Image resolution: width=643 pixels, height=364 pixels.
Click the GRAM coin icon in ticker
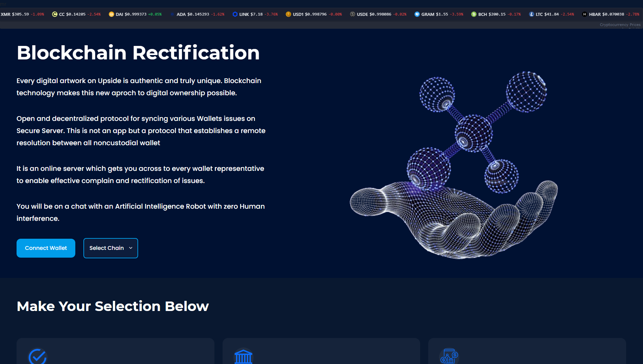click(x=417, y=14)
